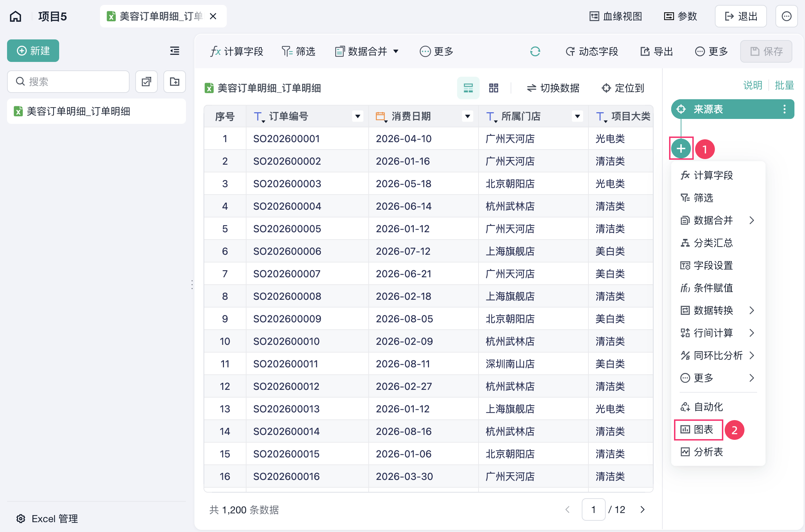Expand 同环比分析 submenu
The width and height of the screenshot is (805, 532).
[x=718, y=355]
